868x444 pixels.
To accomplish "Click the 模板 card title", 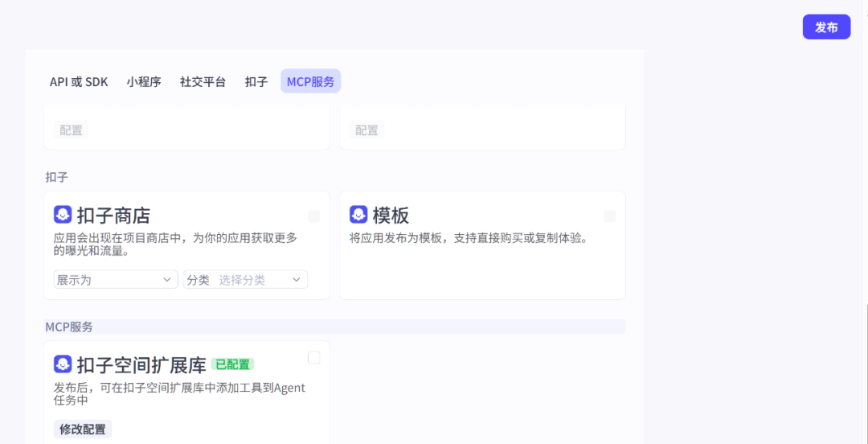I will (391, 215).
